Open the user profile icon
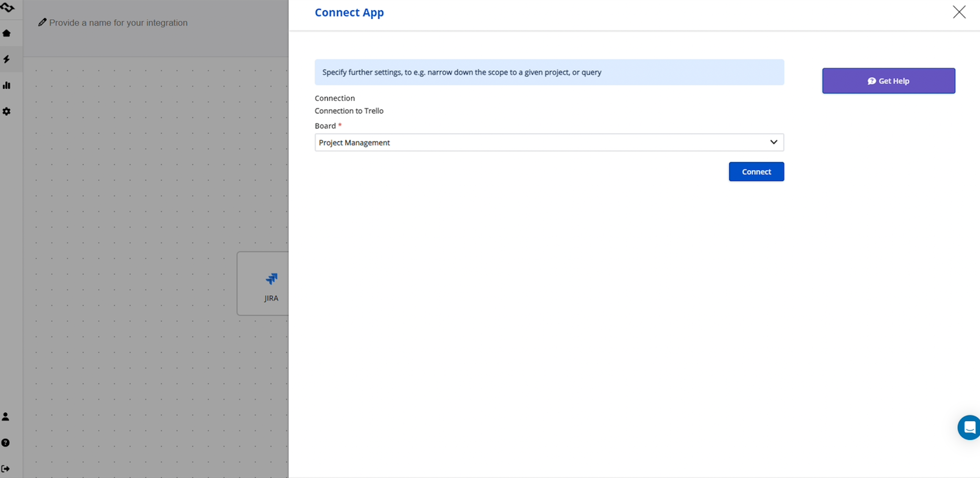This screenshot has width=980, height=478. tap(5, 417)
